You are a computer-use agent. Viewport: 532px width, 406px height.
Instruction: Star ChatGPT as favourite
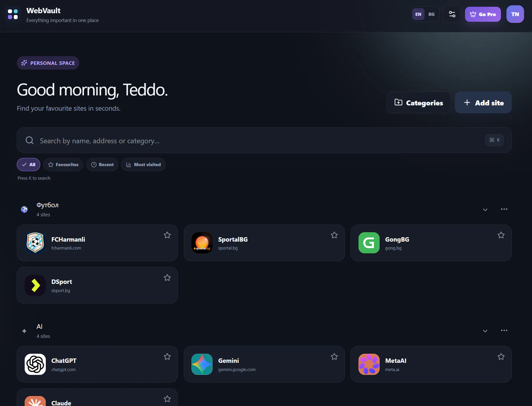point(167,357)
